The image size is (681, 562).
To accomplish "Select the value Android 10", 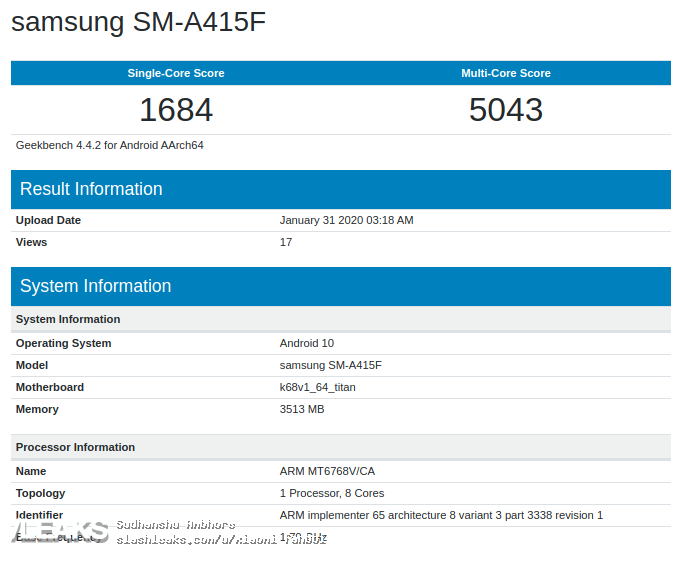I will point(307,343).
